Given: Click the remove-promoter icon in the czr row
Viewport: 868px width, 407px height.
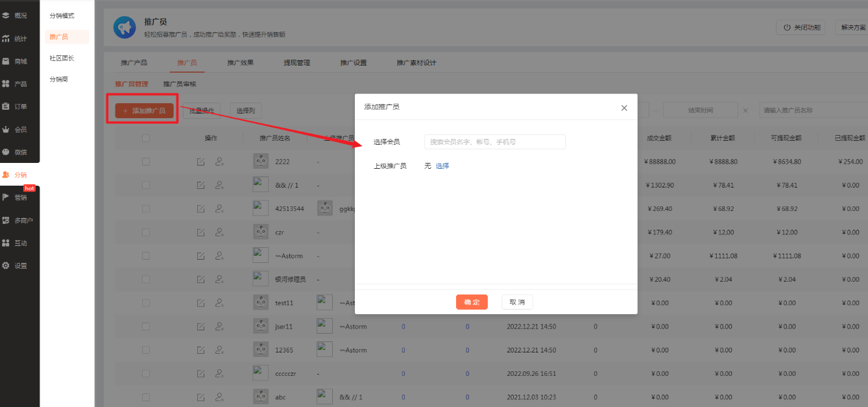Looking at the screenshot, I should 219,232.
